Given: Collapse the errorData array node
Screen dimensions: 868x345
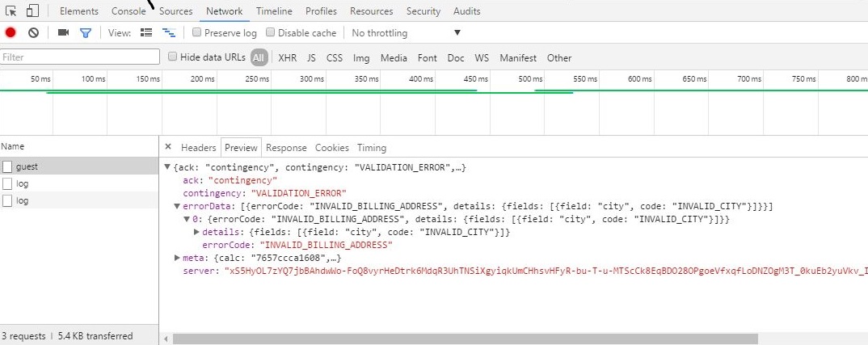Looking at the screenshot, I should coord(178,206).
